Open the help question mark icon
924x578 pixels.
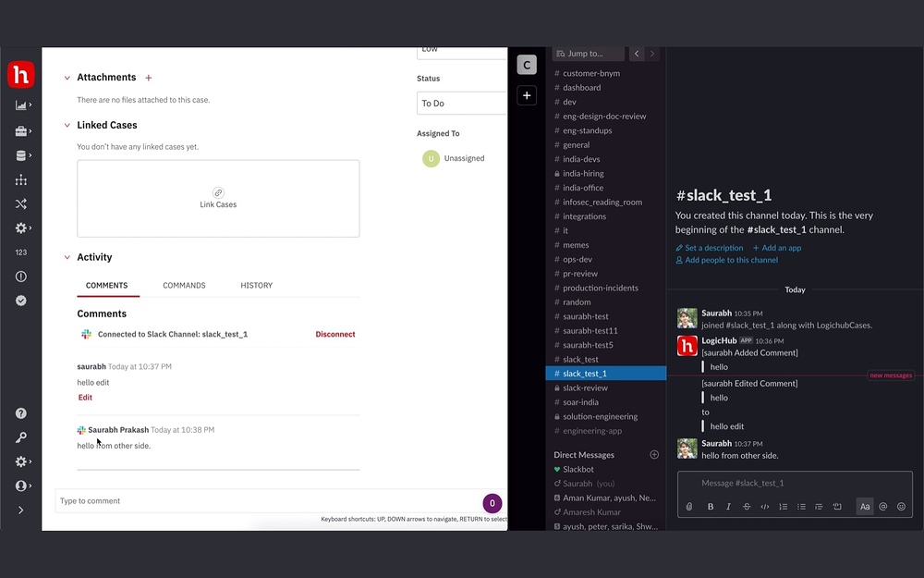click(20, 413)
